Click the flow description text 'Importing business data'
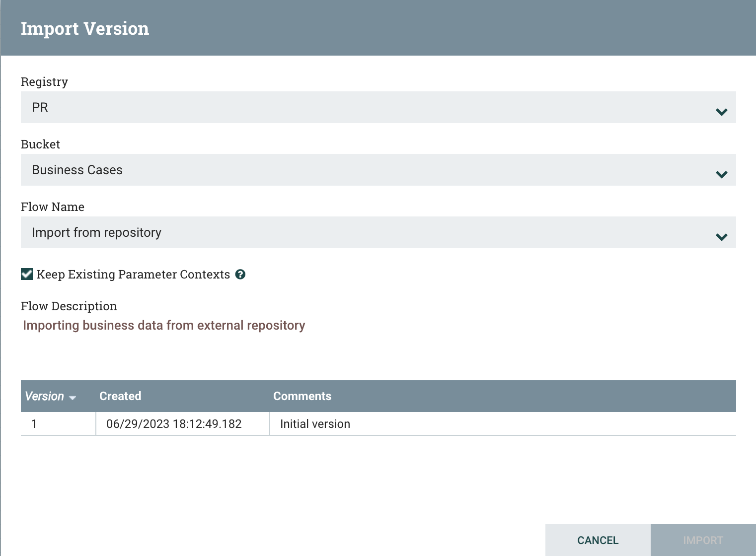Image resolution: width=756 pixels, height=556 pixels. click(164, 325)
